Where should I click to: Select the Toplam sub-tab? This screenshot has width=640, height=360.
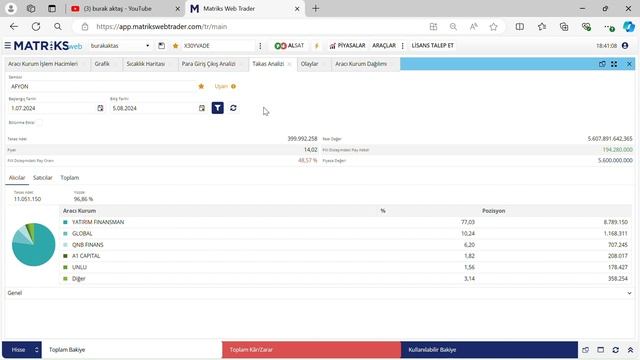[70, 178]
